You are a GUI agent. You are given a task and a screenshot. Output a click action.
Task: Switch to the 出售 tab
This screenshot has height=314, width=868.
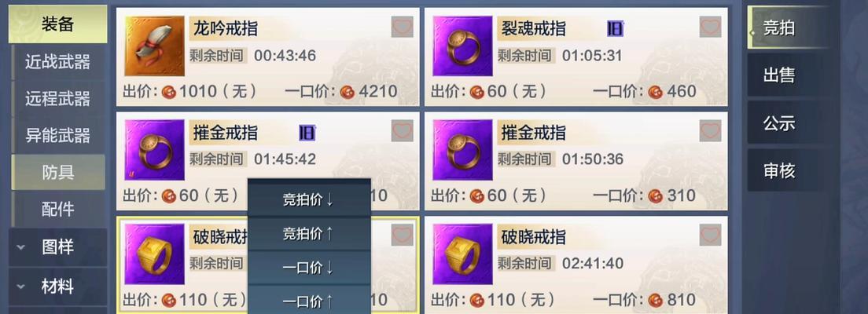pos(779,75)
